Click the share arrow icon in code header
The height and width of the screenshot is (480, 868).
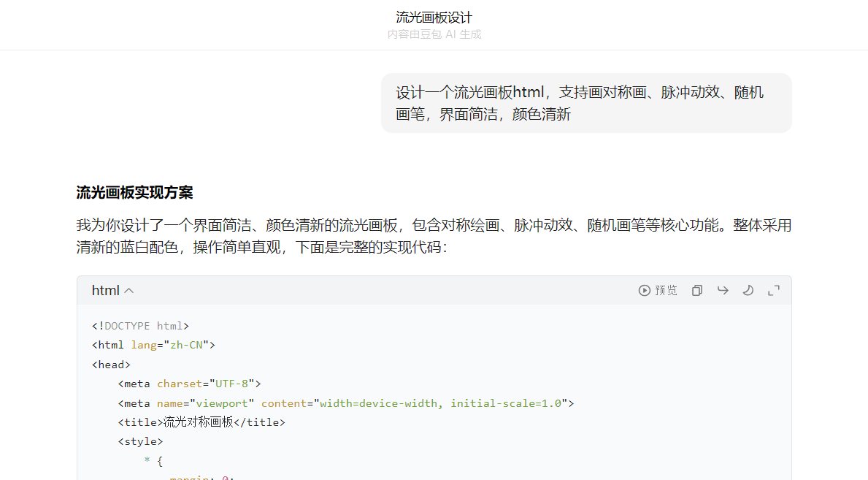(x=723, y=291)
